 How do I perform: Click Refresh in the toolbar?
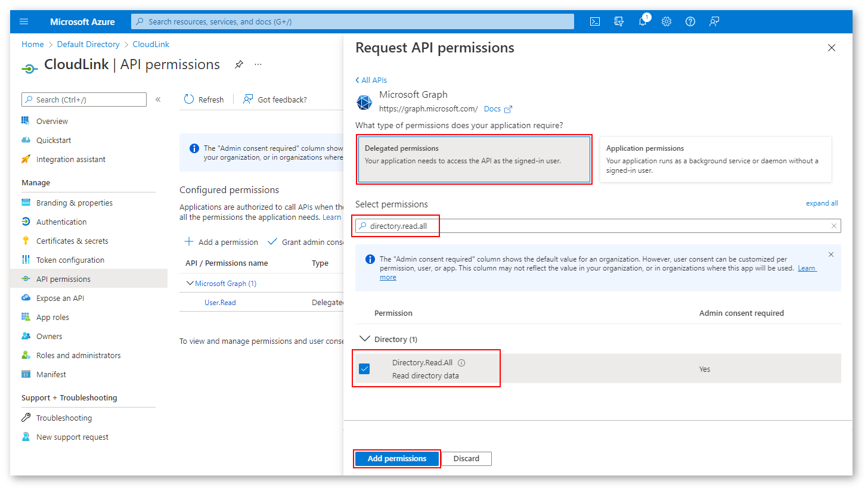click(204, 100)
